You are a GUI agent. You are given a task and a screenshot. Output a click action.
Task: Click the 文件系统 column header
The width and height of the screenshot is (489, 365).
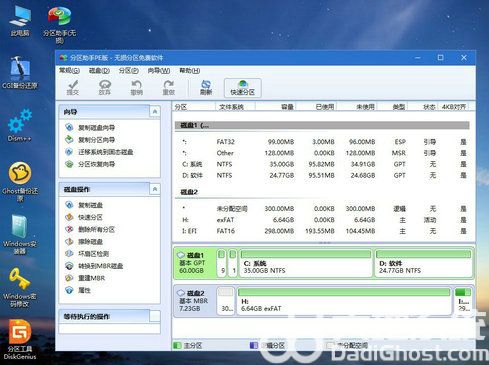click(235, 107)
